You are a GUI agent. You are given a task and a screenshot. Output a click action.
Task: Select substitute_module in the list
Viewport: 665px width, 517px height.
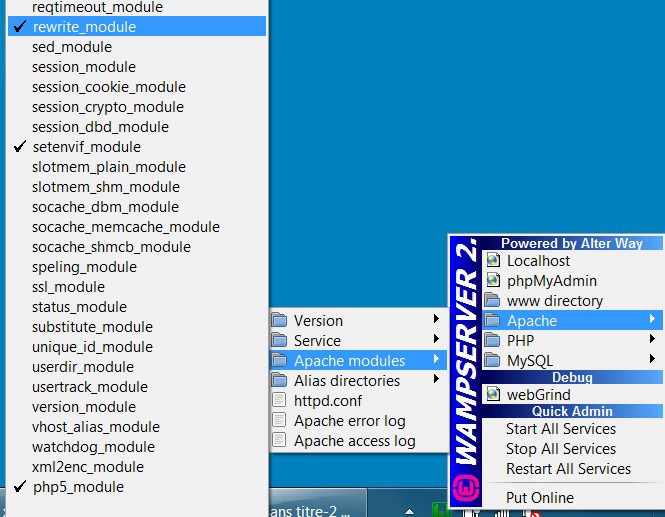[x=137, y=327]
